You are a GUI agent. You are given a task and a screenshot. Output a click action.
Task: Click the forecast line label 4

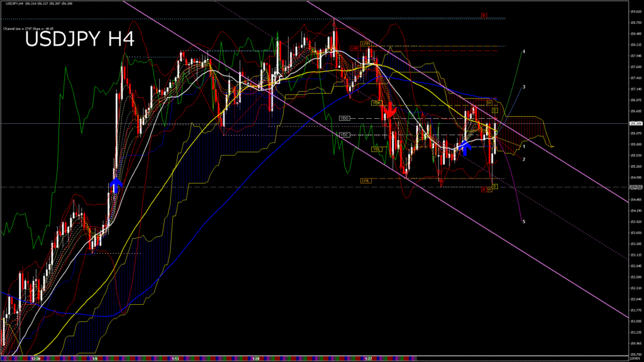[524, 52]
